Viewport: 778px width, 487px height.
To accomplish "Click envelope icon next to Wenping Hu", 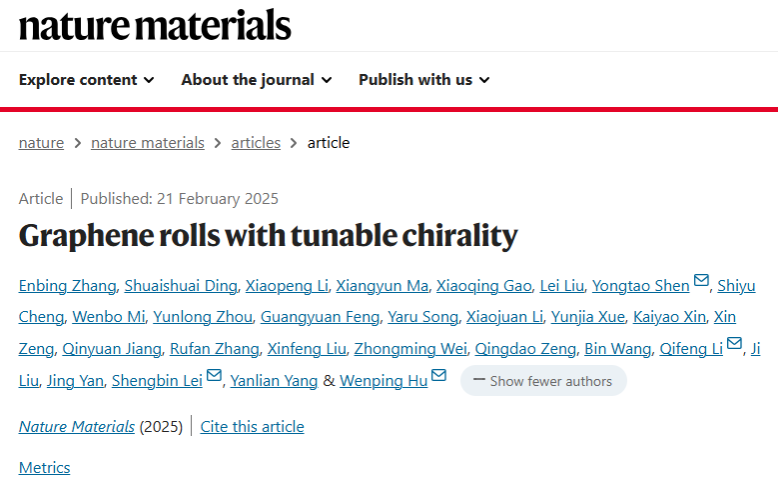I will (437, 377).
